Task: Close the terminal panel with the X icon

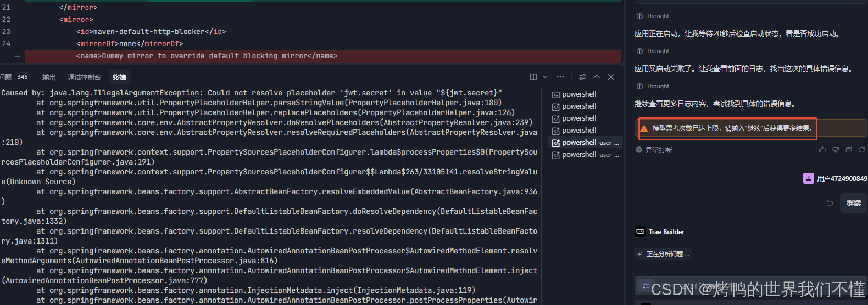Action: 611,77
